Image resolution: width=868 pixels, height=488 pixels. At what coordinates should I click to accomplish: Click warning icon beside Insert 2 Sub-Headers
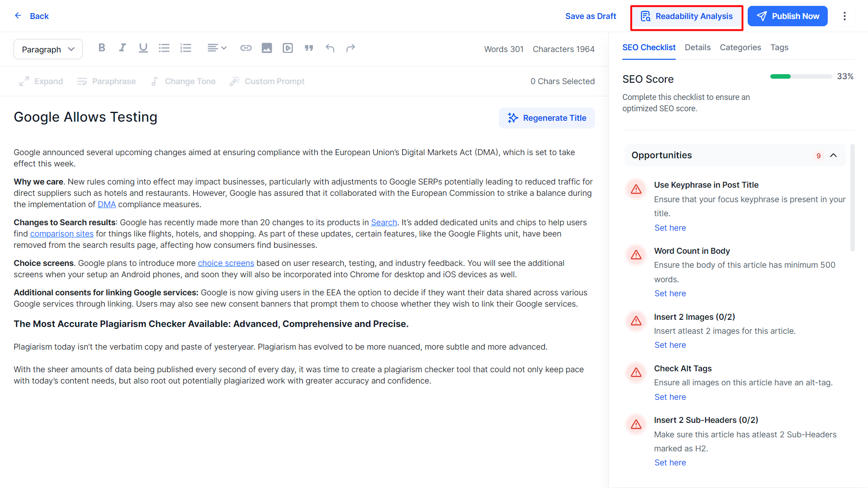(x=636, y=424)
